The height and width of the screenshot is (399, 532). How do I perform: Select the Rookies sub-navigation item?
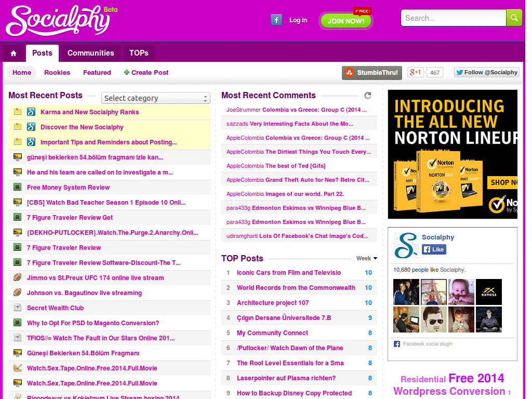click(x=57, y=73)
